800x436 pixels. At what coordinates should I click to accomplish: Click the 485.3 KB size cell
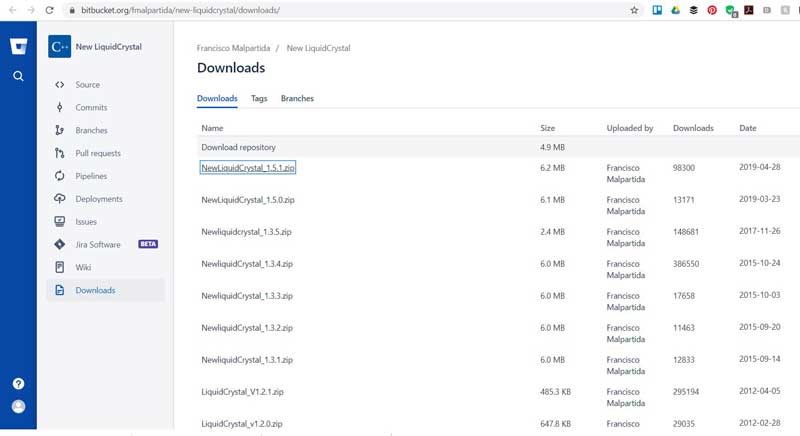(555, 392)
